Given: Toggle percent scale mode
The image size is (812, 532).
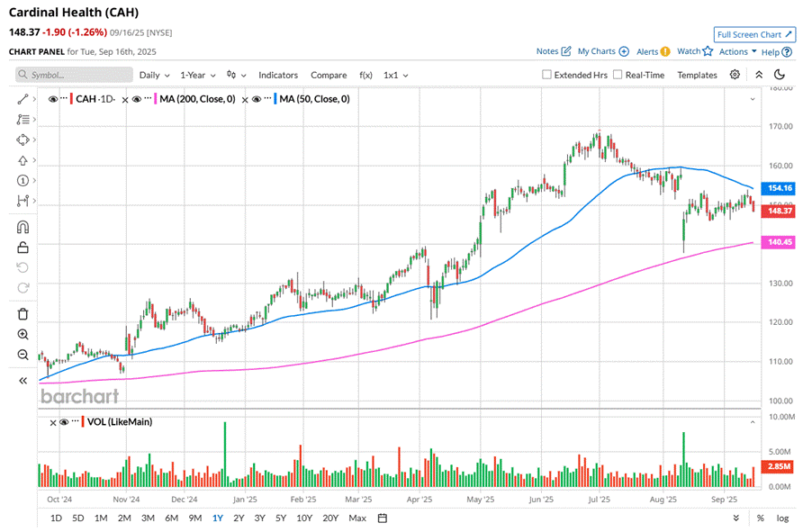Looking at the screenshot, I should coord(760,518).
